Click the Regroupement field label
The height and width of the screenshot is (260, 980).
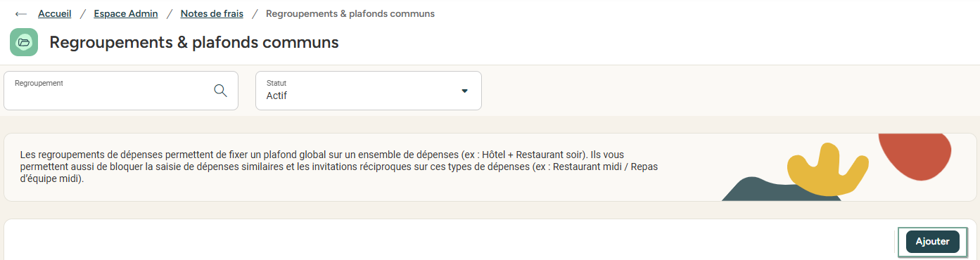[39, 83]
